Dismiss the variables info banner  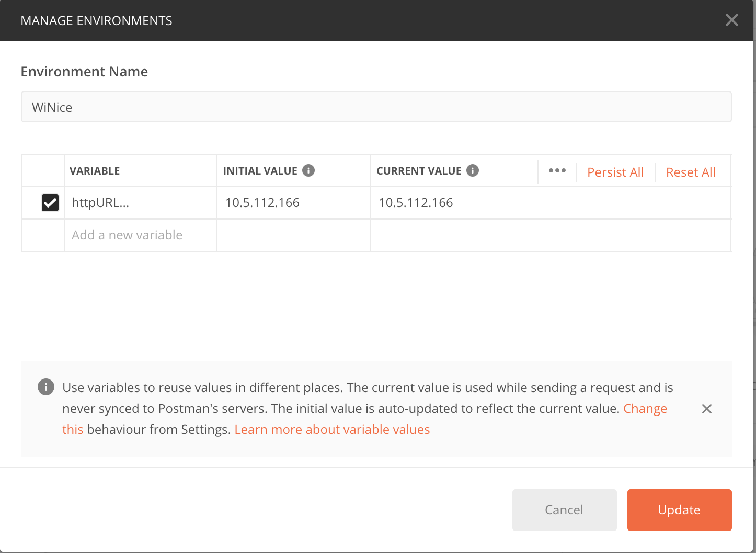point(706,409)
